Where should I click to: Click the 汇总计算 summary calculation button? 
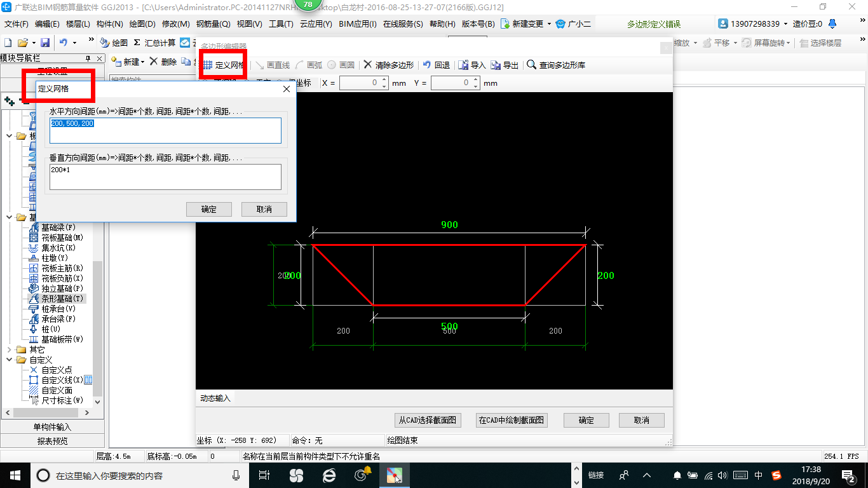pos(154,43)
